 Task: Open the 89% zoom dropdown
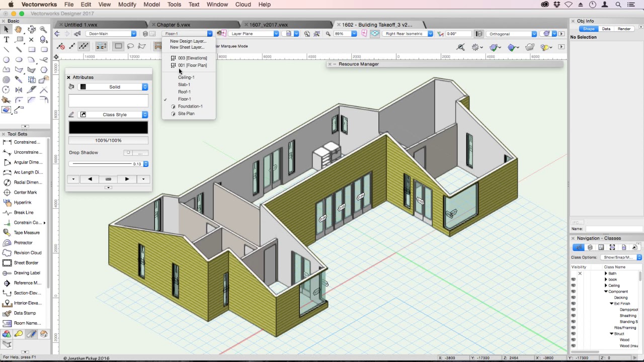(345, 34)
